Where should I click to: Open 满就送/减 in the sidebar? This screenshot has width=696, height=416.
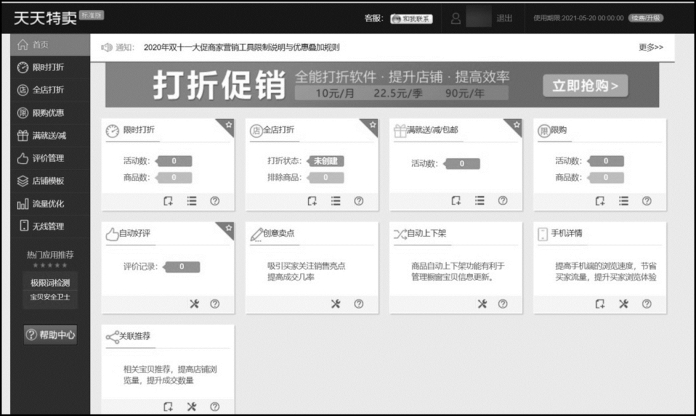[50, 135]
